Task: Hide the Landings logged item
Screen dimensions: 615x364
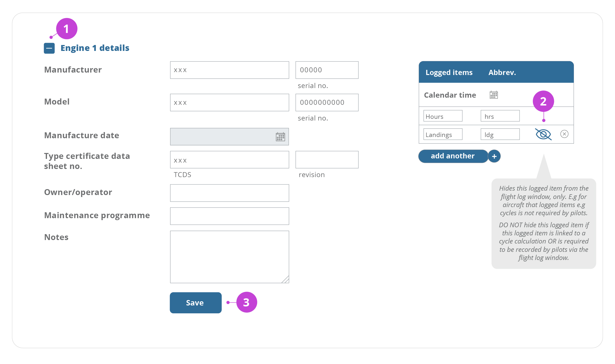Action: [x=543, y=134]
